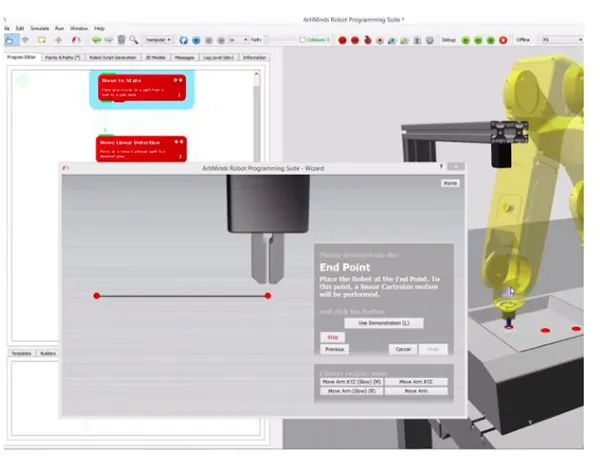
Task: Expand the arrow on Move Linear Detection block
Action: pyautogui.click(x=181, y=157)
